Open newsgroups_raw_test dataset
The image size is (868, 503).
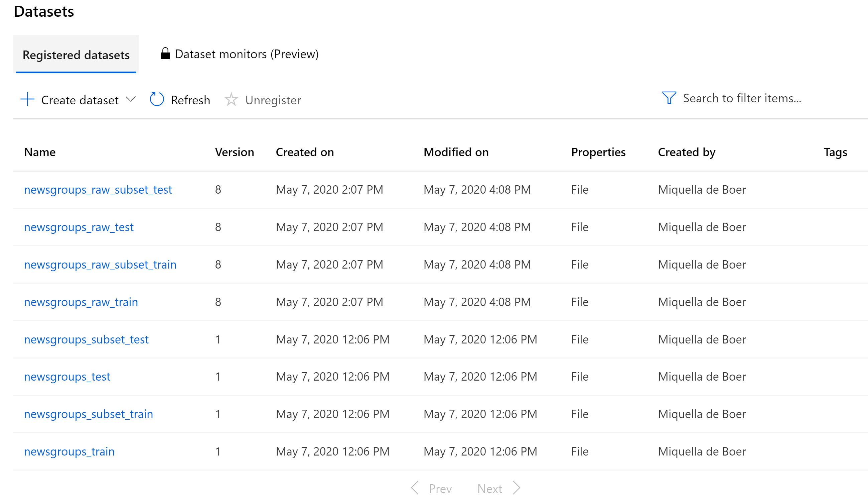pos(79,227)
